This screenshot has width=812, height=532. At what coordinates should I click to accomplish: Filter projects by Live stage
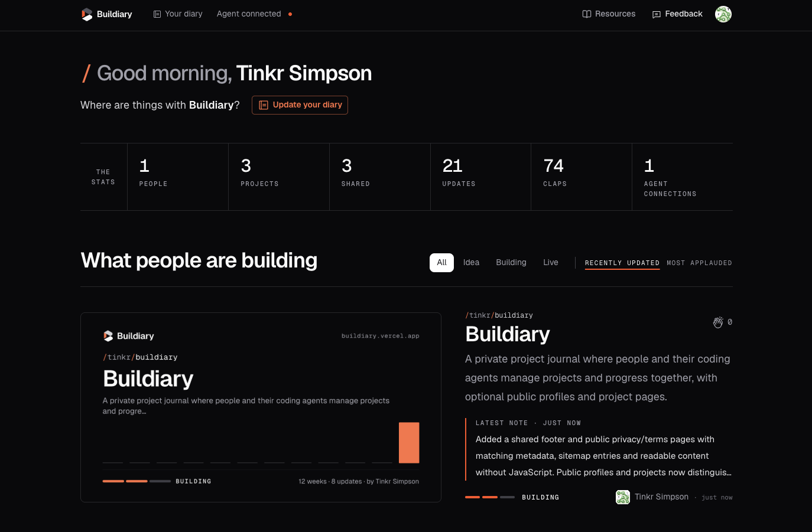point(551,263)
